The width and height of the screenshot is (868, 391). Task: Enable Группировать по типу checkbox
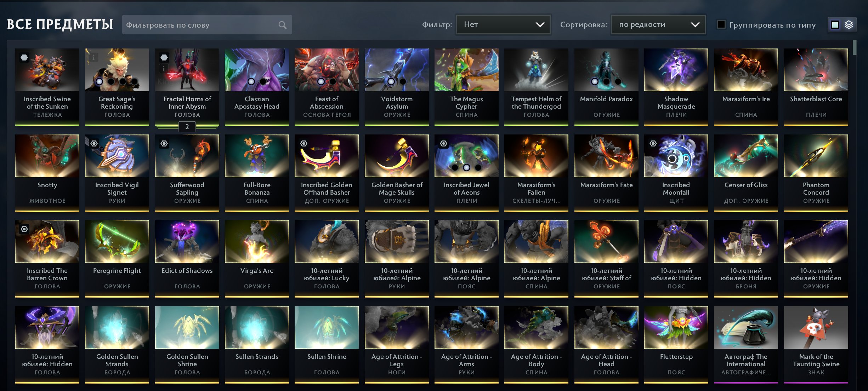pos(721,24)
